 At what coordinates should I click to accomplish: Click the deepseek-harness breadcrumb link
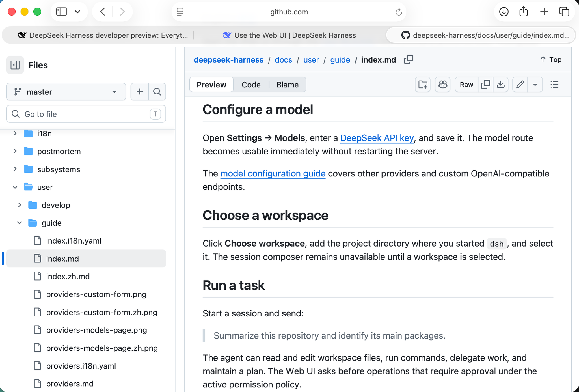pos(228,60)
